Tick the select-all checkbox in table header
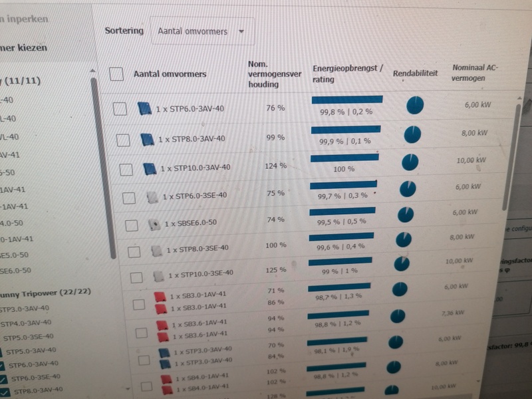532x399 pixels. pyautogui.click(x=116, y=74)
